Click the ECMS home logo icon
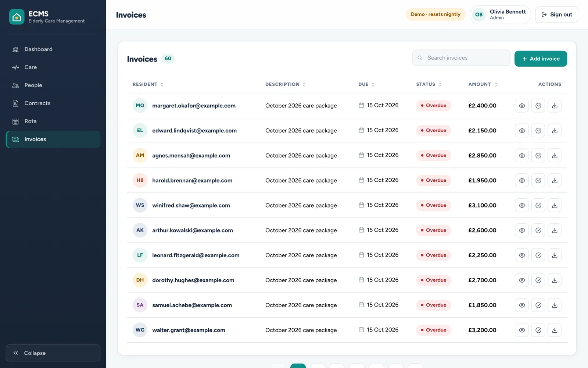Screen dimensions: 588x368 click(17, 17)
